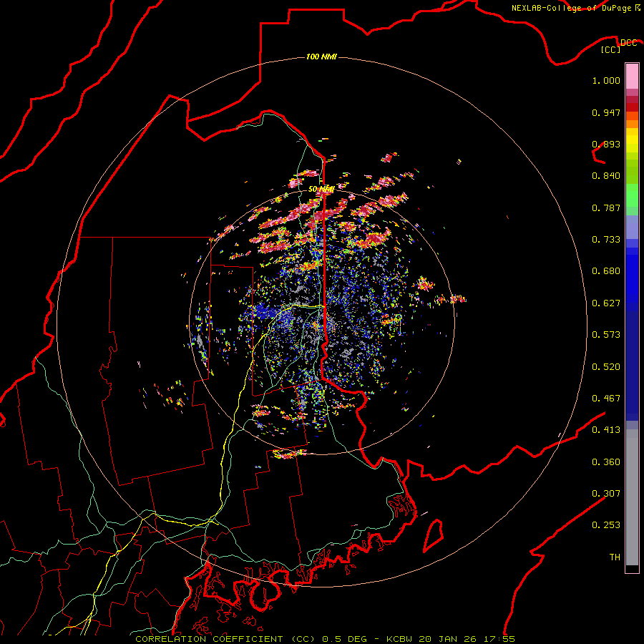
Task: Click the [CC] legend heading
Action: point(611,49)
